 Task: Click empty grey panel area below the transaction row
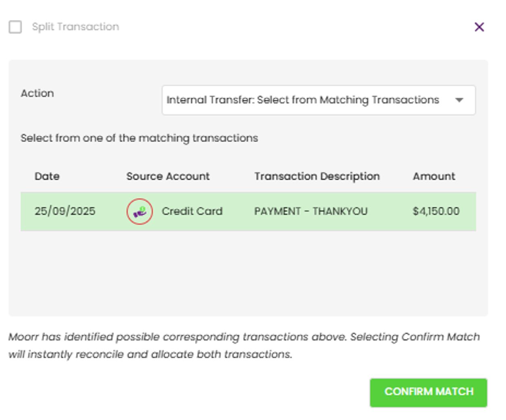tap(248, 274)
